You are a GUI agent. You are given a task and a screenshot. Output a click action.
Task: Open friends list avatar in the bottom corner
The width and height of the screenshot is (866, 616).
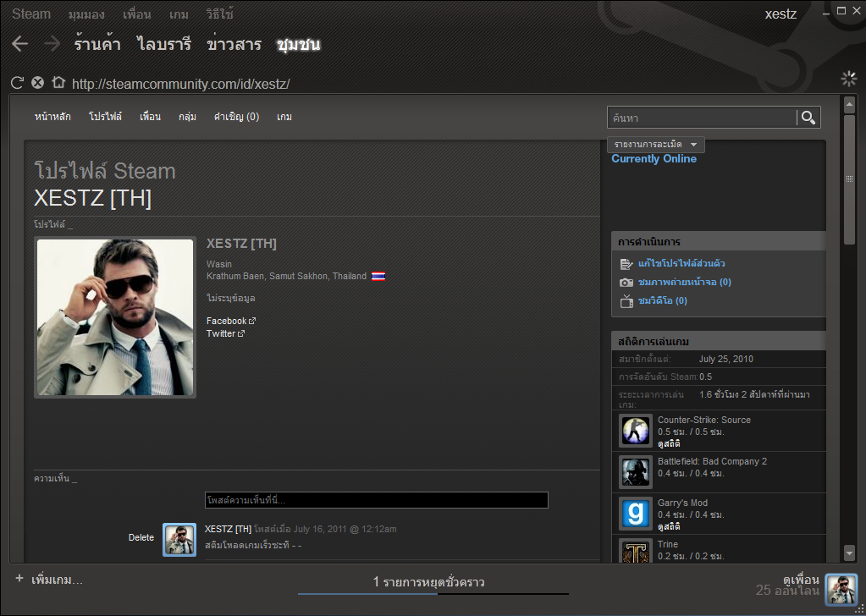841,590
